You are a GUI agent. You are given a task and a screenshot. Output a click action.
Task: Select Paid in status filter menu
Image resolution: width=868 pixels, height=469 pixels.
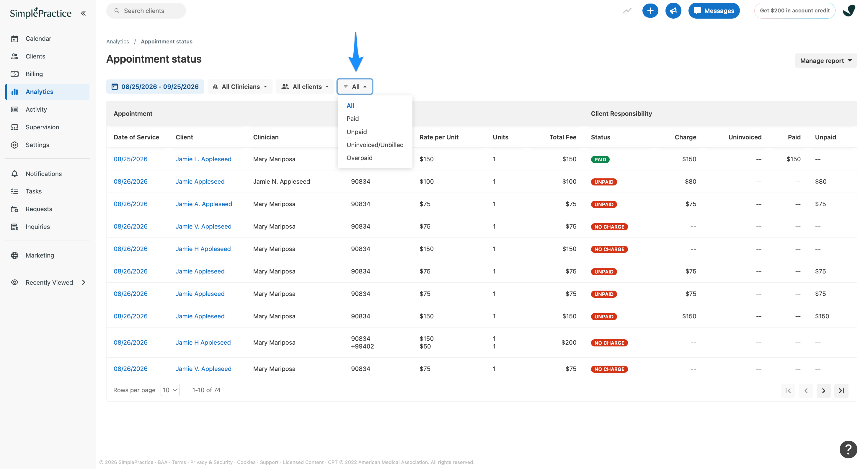tap(353, 119)
